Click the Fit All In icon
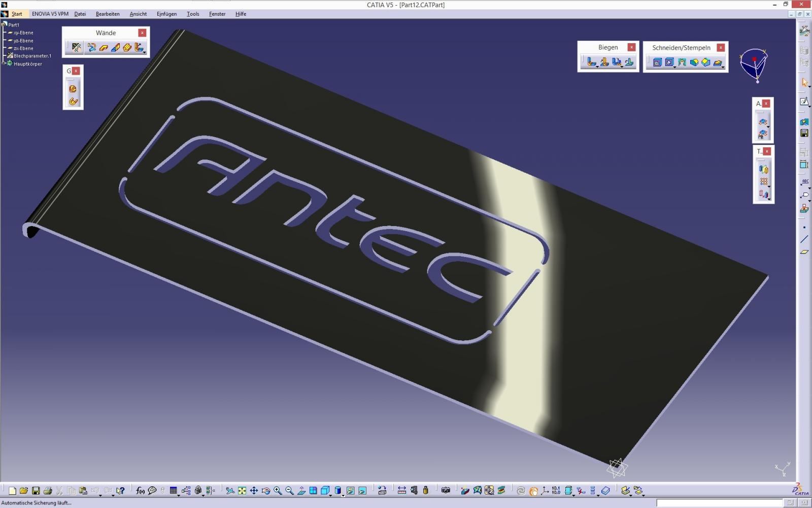 click(242, 491)
